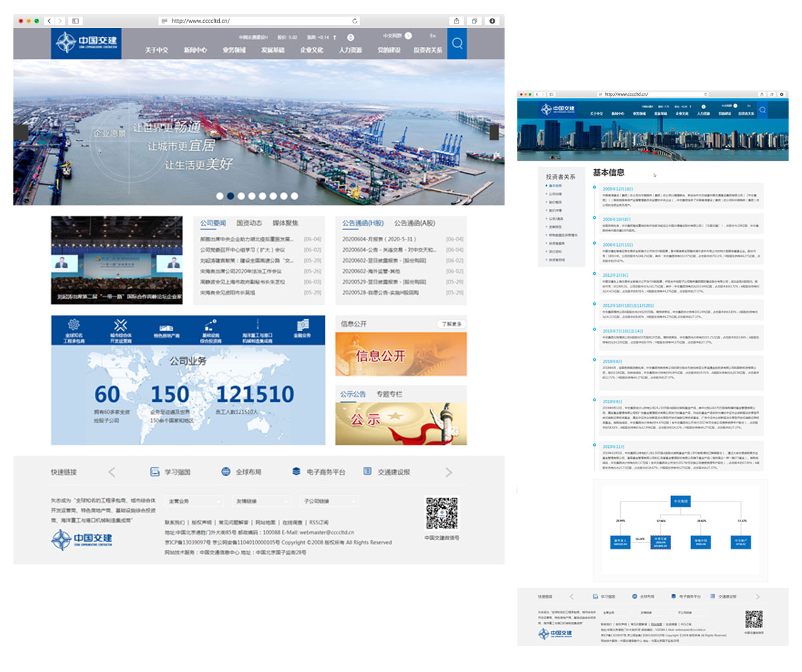The height and width of the screenshot is (672, 802).
Task: Click the 金融业务 icon in the business banner
Action: 302,325
